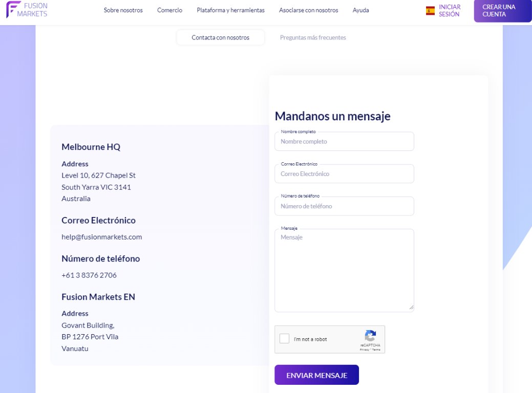Image resolution: width=532 pixels, height=393 pixels.
Task: Check the "I'm not a robot" checkbox
Action: 285,338
